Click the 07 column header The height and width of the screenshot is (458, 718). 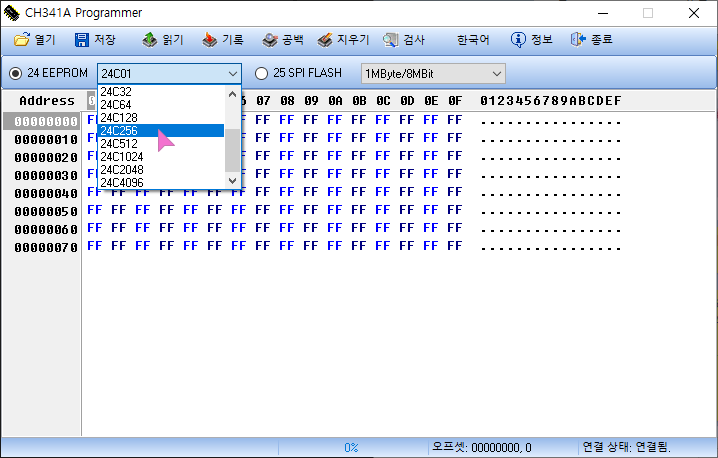coord(263,101)
